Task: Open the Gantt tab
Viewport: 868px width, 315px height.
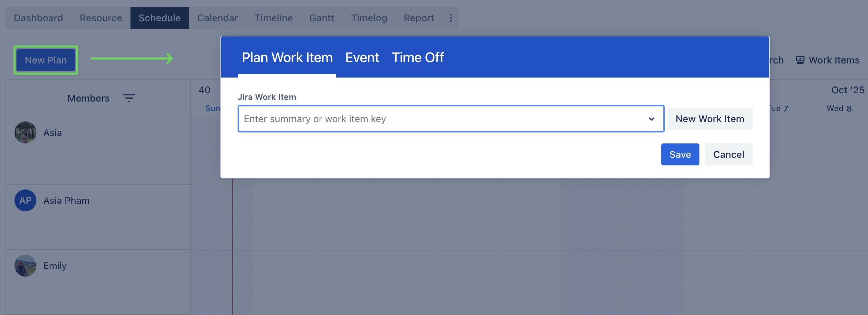Action: pos(322,18)
